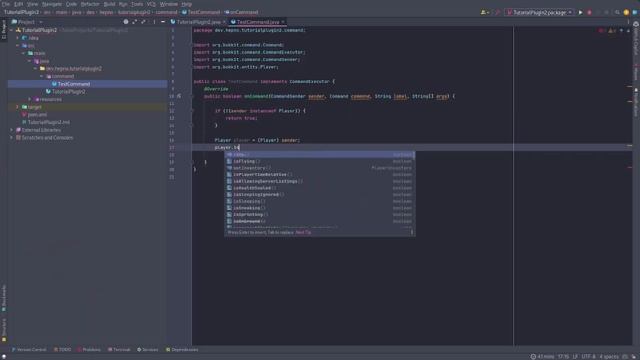Open the File menu
Screen dimensions: 640x360
tap(5, 4)
